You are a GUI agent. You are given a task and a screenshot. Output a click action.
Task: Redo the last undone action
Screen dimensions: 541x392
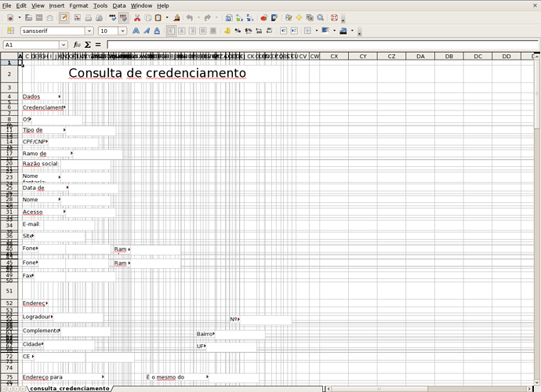click(207, 17)
